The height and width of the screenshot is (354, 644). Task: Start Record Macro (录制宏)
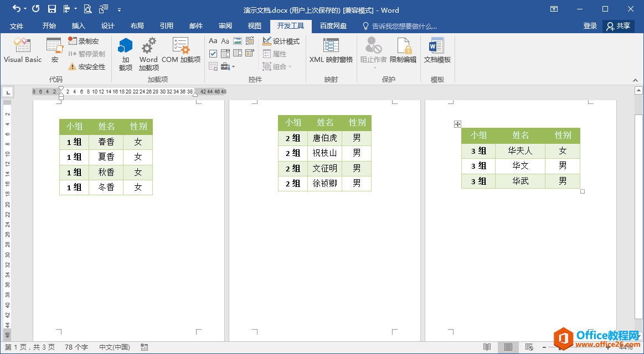84,41
